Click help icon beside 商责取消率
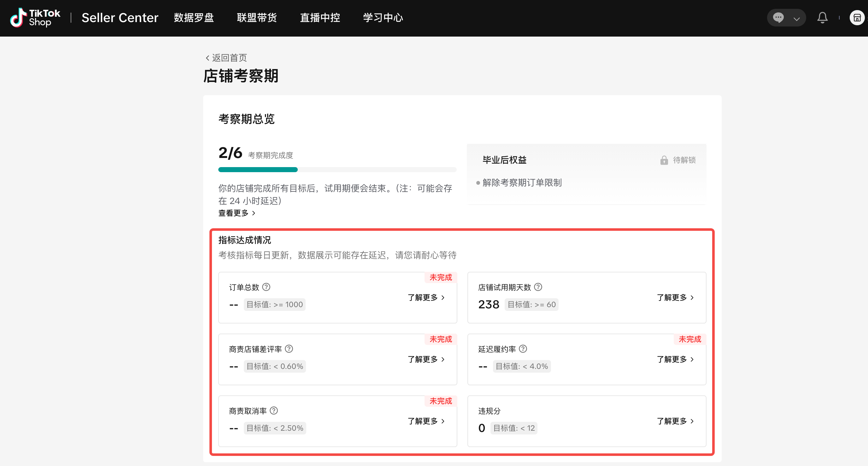This screenshot has height=466, width=868. pos(274,411)
